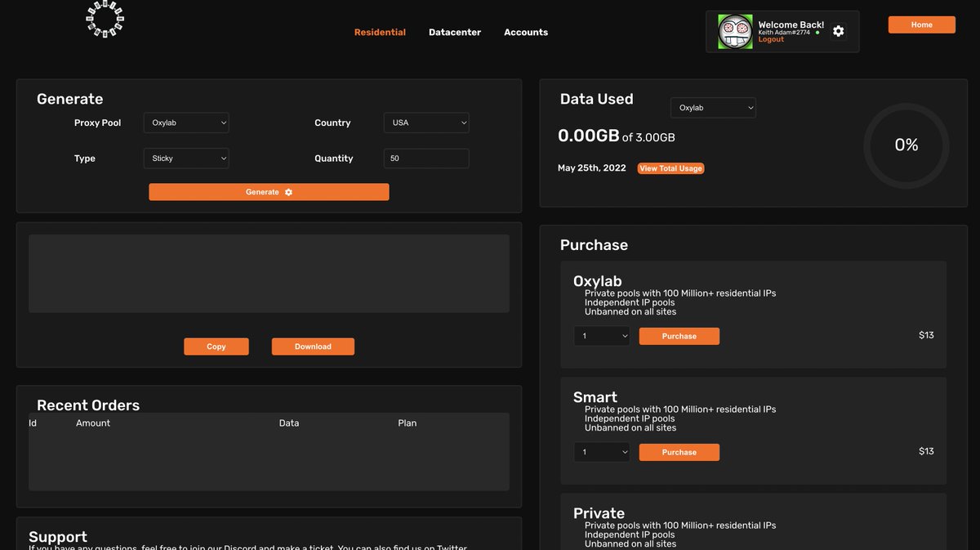980x550 pixels.
Task: Click the user avatar image
Action: (735, 32)
